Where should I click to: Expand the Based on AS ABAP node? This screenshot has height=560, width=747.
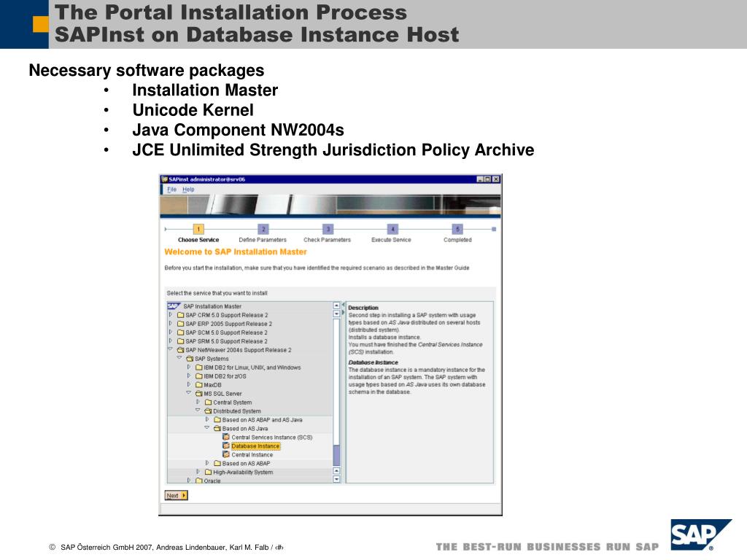tap(206, 463)
